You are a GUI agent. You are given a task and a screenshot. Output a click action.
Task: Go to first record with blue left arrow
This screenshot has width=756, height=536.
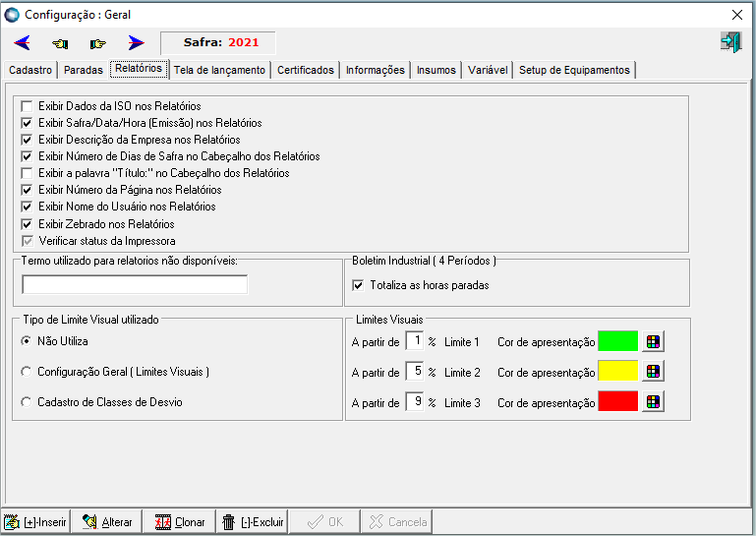tap(23, 43)
